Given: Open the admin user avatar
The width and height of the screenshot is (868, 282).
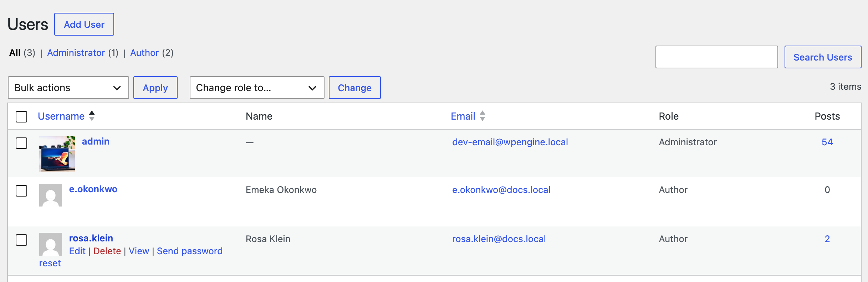Looking at the screenshot, I should pos(57,154).
